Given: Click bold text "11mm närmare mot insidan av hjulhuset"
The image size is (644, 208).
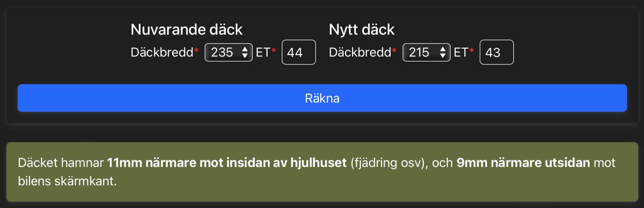Looking at the screenshot, I should [x=227, y=162].
